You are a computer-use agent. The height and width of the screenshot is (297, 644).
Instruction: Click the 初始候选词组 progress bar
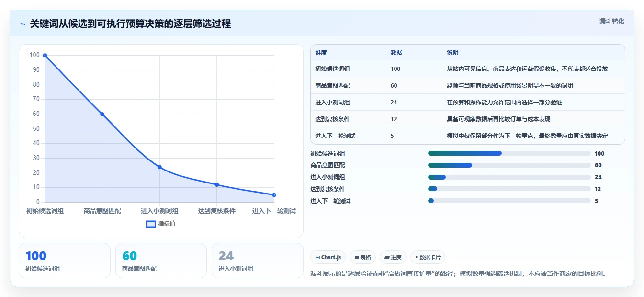point(509,153)
